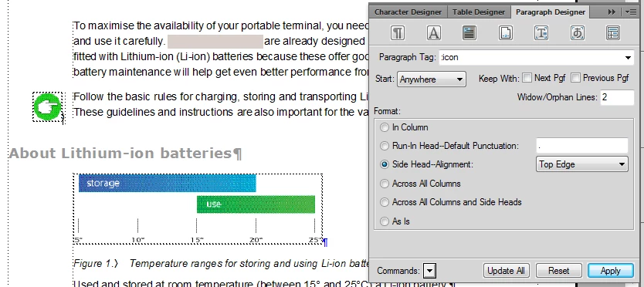Select the Pagination properties icon
644x287 pixels.
[469, 33]
